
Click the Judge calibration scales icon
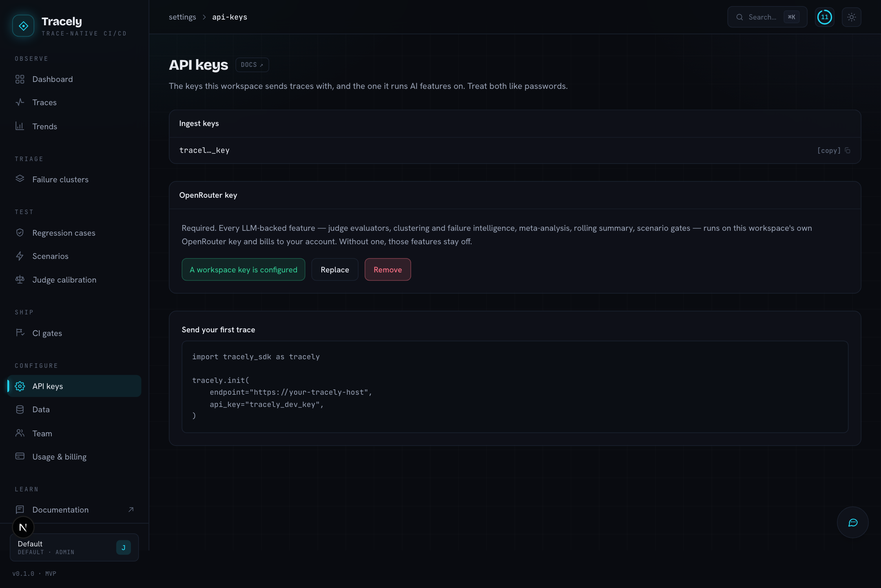(x=20, y=279)
